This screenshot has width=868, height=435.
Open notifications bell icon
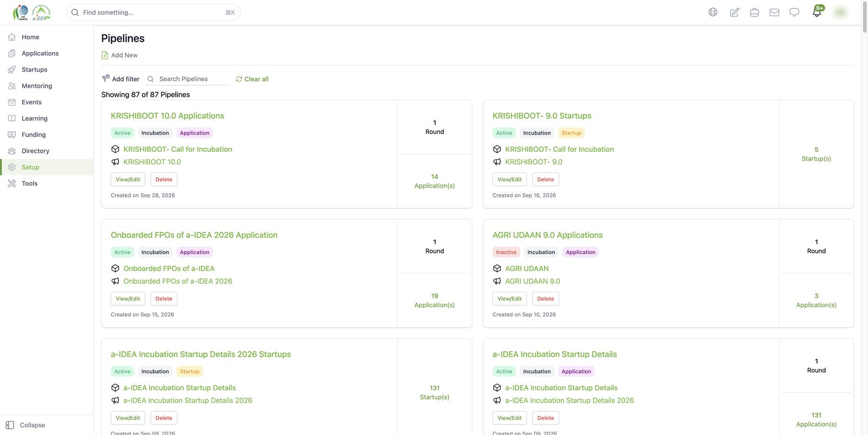click(817, 12)
